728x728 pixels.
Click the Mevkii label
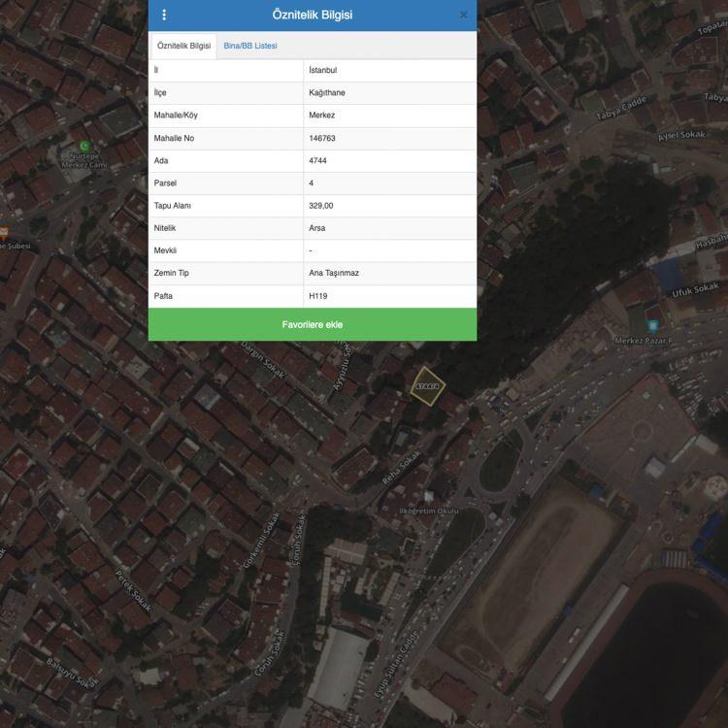click(x=165, y=250)
